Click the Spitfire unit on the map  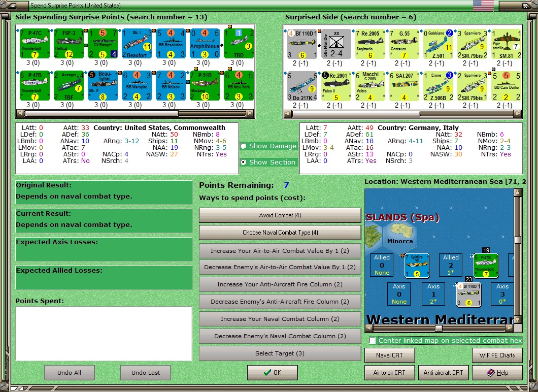[417, 266]
